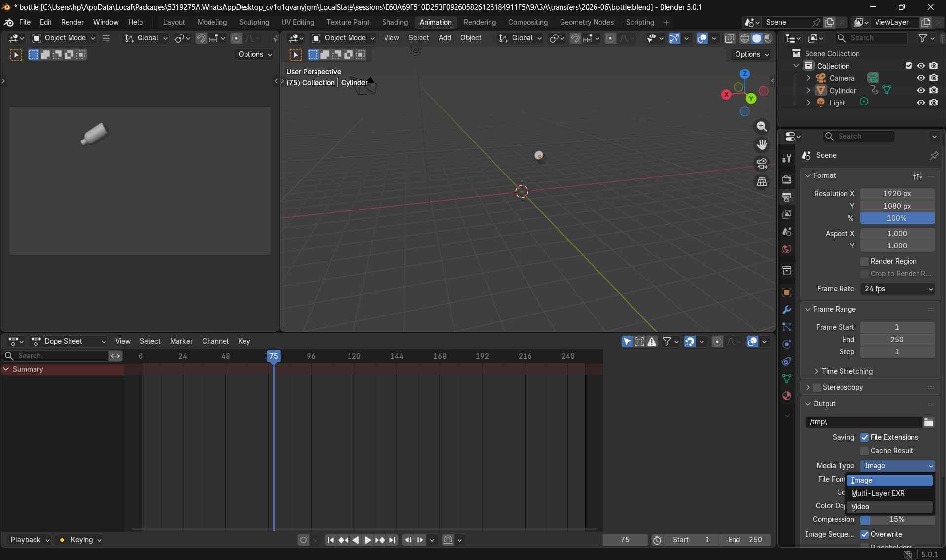Image resolution: width=946 pixels, height=560 pixels.
Task: Click the Compression slider showing 15%
Action: (x=896, y=520)
